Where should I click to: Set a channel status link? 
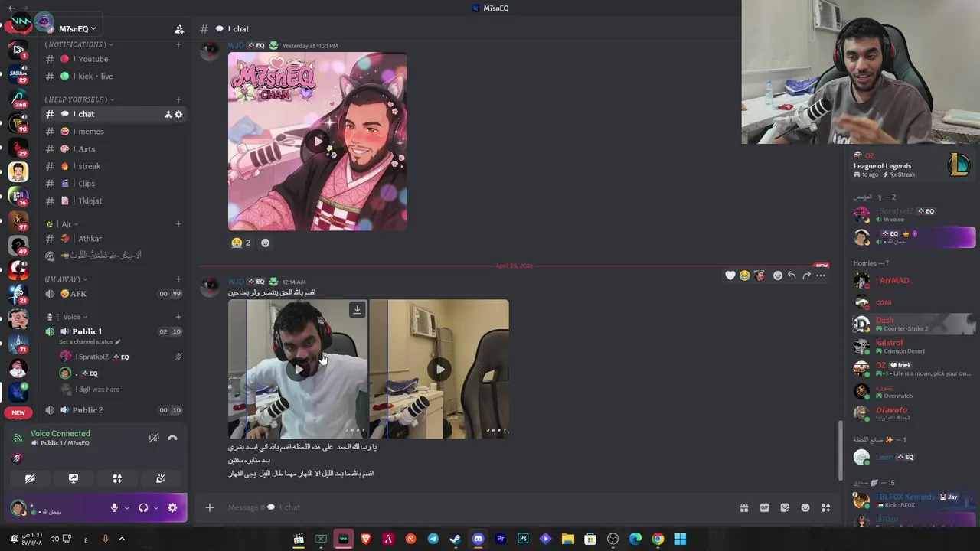tap(90, 342)
